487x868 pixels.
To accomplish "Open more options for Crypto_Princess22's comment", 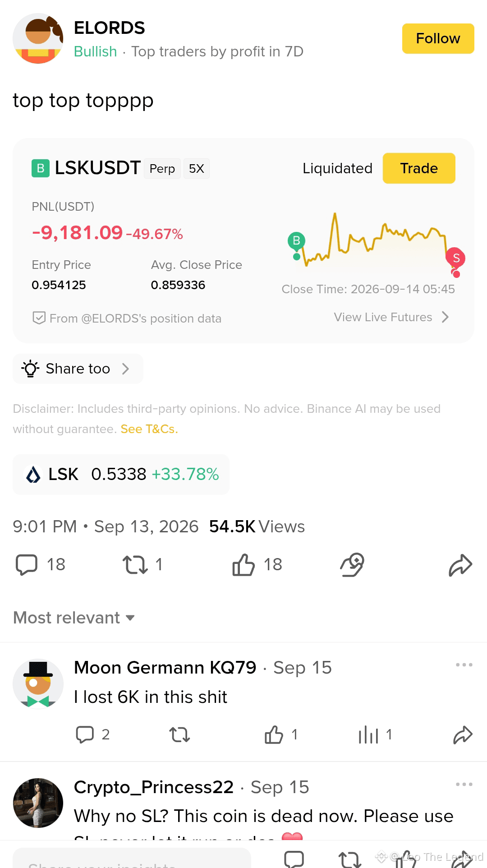I will (x=464, y=785).
